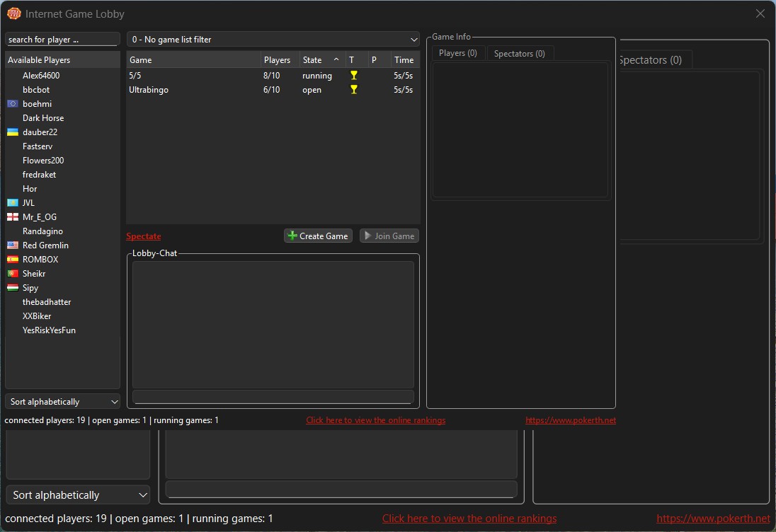
Task: Expand Sort alphabetically dropdown below Available Players list
Action: click(63, 402)
